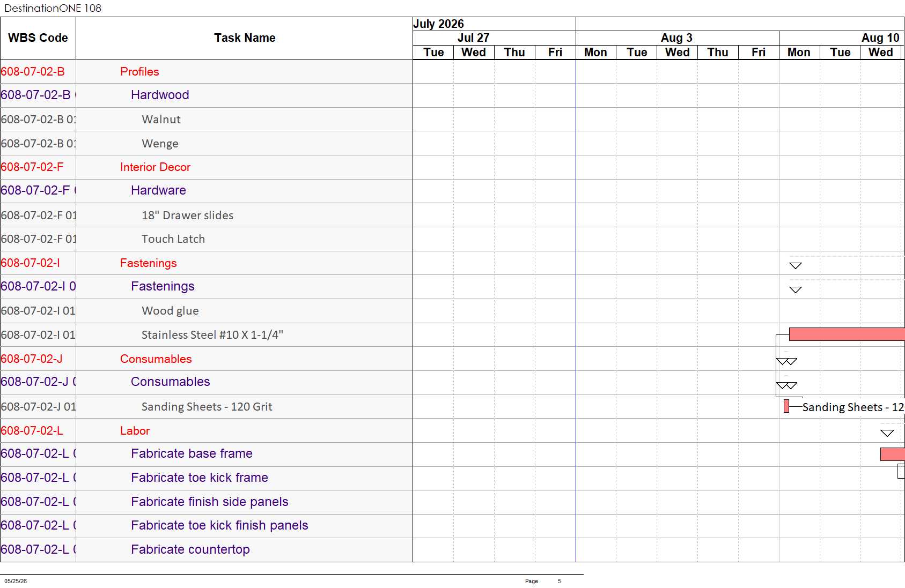The width and height of the screenshot is (905, 588).
Task: Select the Hardware task row
Action: pyautogui.click(x=207, y=191)
